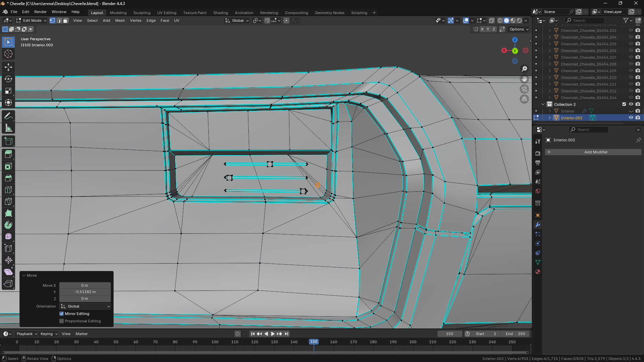Toggle camera view gizmo button
This screenshot has width=644, height=362.
(524, 89)
